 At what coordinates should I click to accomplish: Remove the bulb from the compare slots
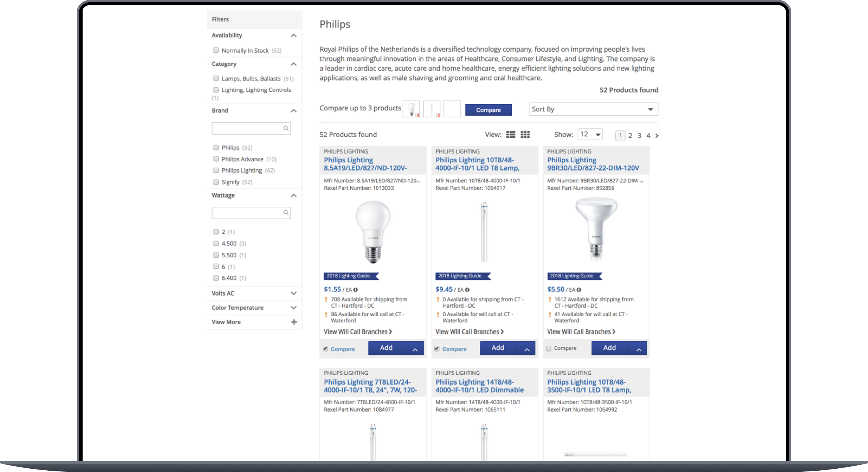pyautogui.click(x=418, y=115)
